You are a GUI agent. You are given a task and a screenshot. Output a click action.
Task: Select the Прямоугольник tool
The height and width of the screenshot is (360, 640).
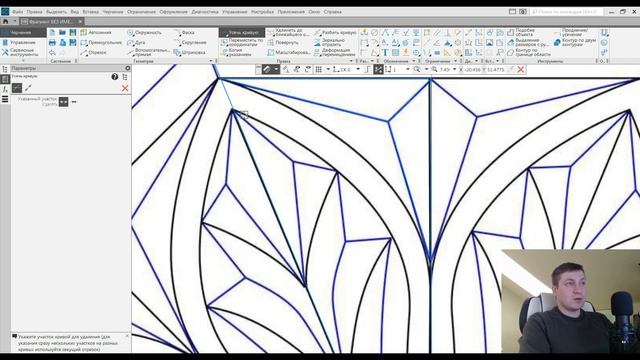click(x=101, y=42)
